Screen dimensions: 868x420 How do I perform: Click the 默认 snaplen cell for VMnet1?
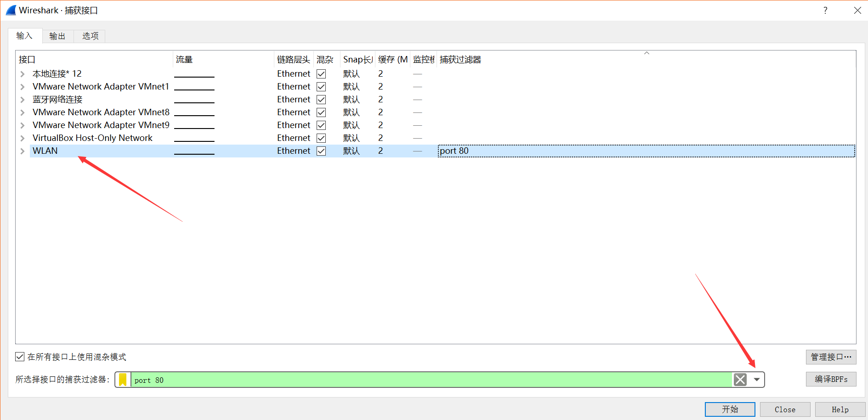point(352,87)
